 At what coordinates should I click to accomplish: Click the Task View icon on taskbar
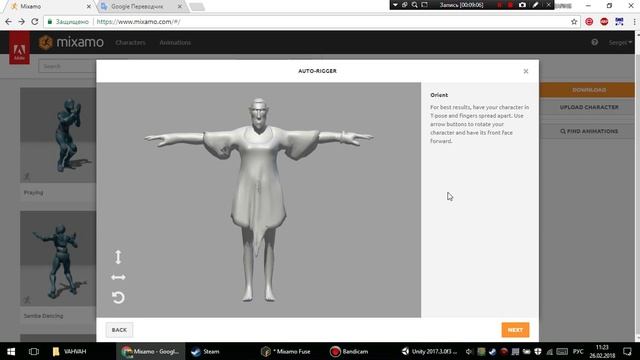coord(34,351)
